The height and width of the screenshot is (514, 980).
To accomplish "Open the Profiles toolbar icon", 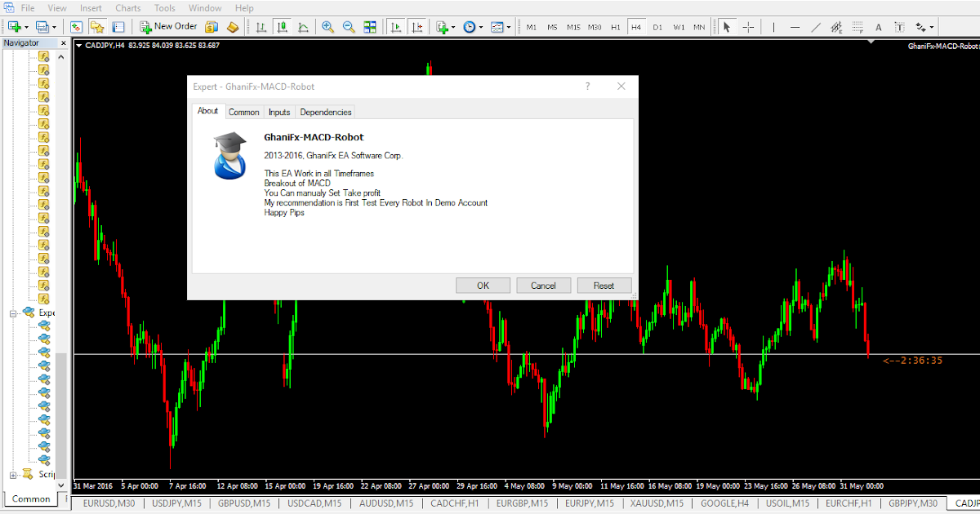I will pyautogui.click(x=42, y=27).
